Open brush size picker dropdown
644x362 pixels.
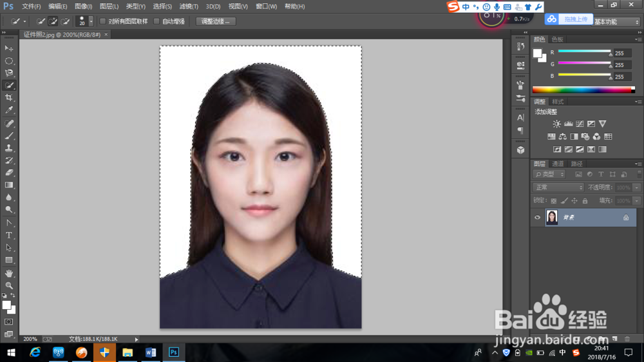[91, 21]
